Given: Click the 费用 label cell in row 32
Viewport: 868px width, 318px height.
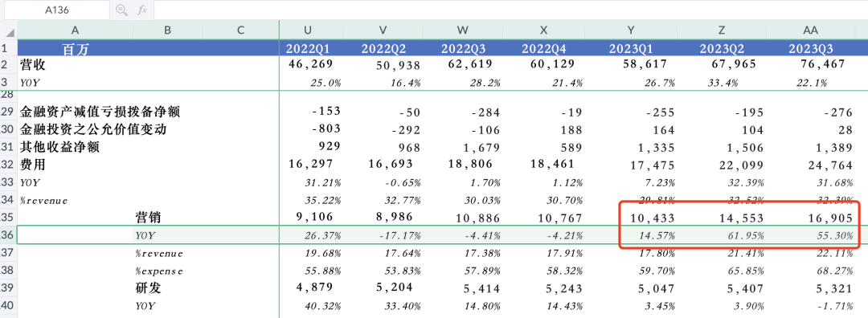Looking at the screenshot, I should tap(76, 165).
